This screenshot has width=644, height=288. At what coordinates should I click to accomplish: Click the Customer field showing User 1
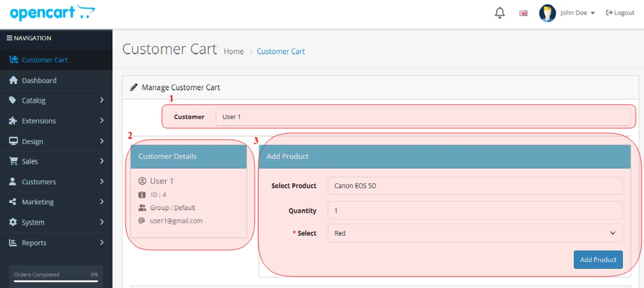pyautogui.click(x=423, y=117)
